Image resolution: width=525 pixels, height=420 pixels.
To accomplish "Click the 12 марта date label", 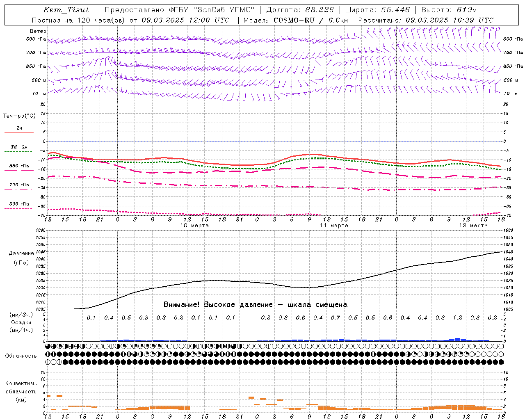I will [x=474, y=226].
